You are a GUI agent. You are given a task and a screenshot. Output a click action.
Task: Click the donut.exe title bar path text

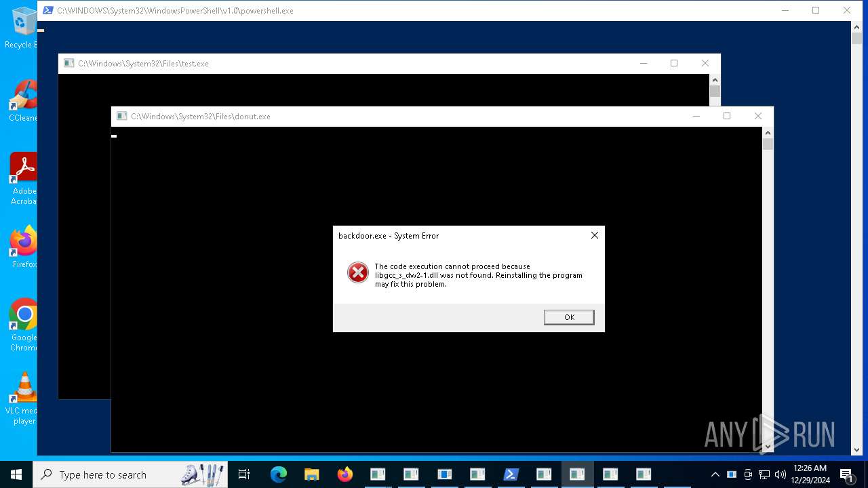click(x=201, y=117)
